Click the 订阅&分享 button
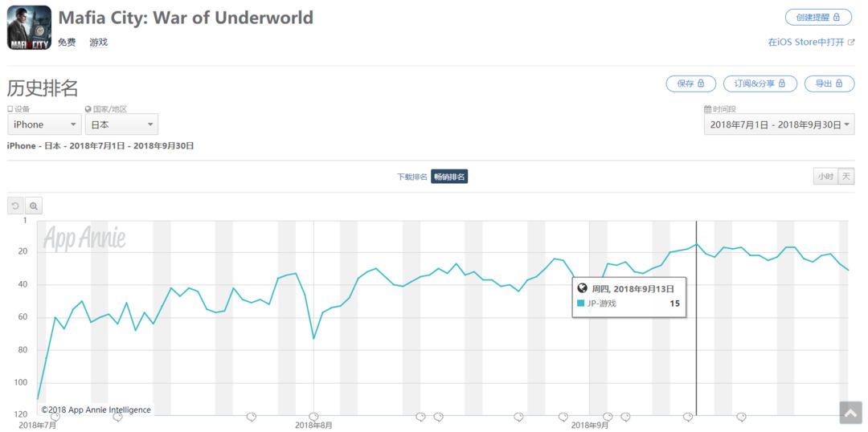The height and width of the screenshot is (432, 868). click(760, 84)
